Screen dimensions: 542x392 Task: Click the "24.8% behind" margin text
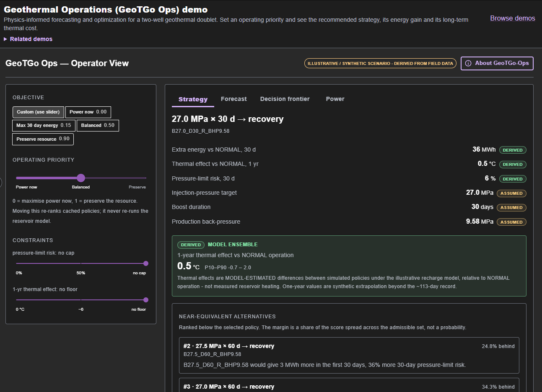[498, 346]
